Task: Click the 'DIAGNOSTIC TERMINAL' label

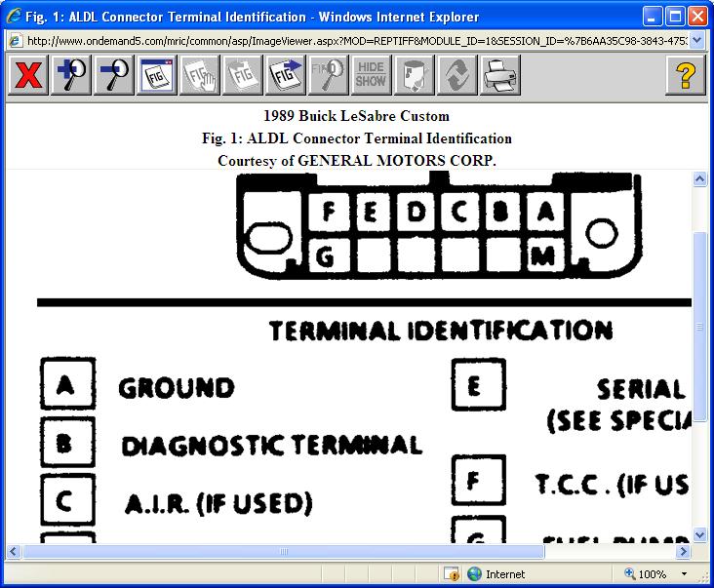Action: coord(272,446)
